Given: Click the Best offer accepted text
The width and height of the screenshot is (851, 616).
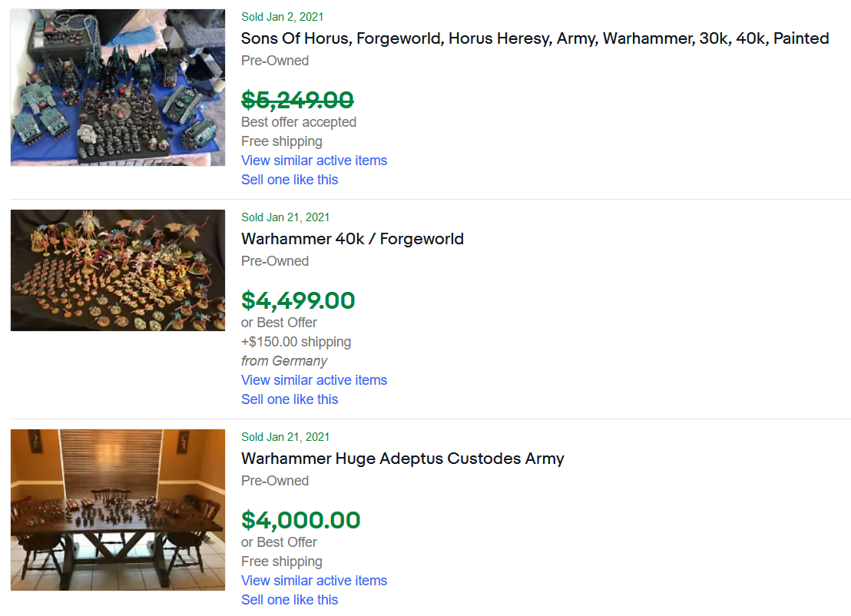Looking at the screenshot, I should [x=298, y=122].
